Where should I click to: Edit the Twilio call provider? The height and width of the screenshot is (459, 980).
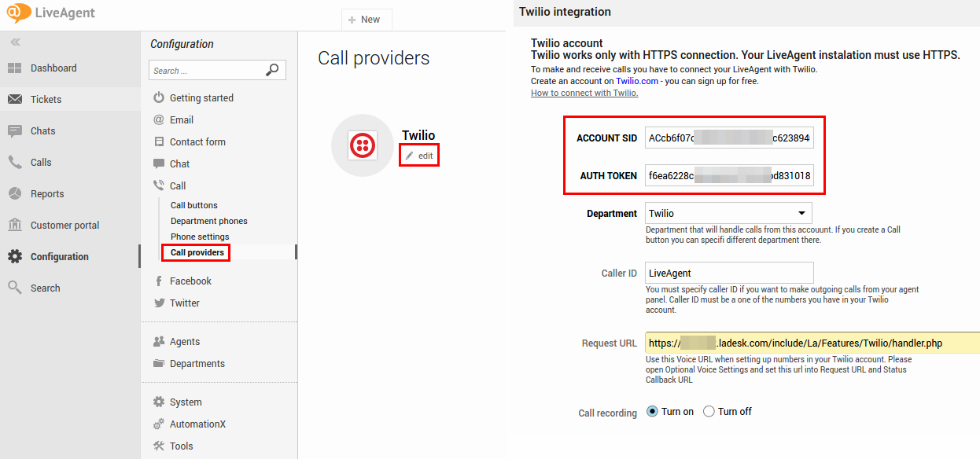point(419,156)
